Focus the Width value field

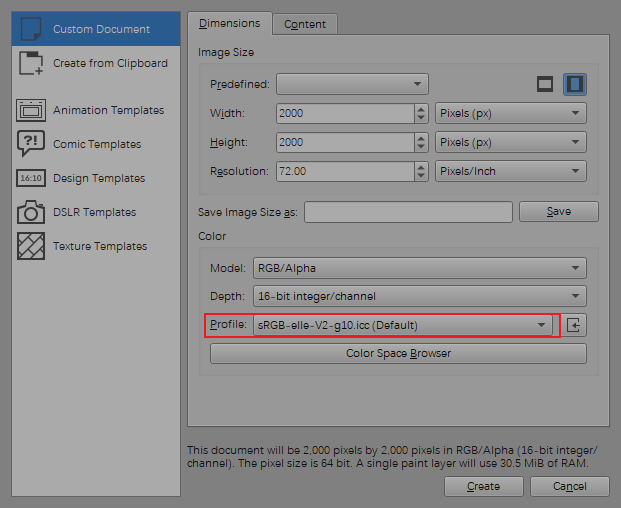(345, 113)
